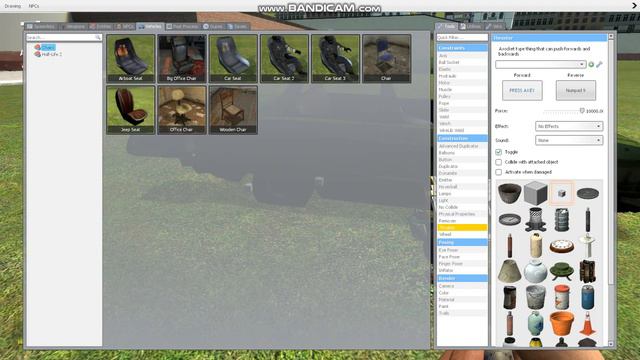
Task: Enable Collide with attached object
Action: [498, 162]
